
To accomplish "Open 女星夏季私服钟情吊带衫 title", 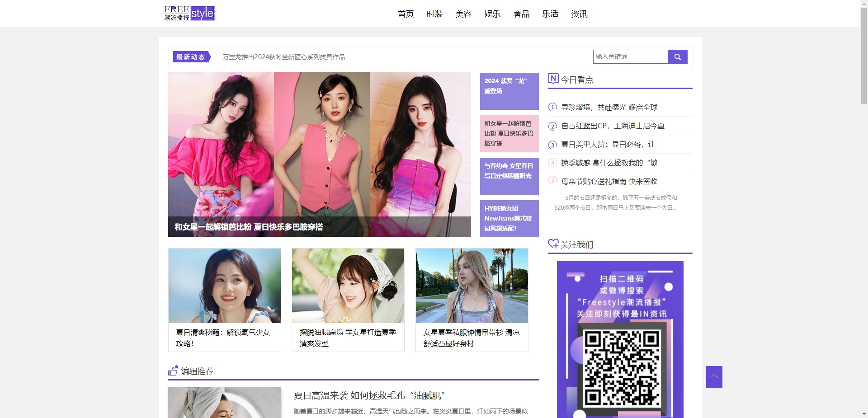I will pyautogui.click(x=472, y=338).
